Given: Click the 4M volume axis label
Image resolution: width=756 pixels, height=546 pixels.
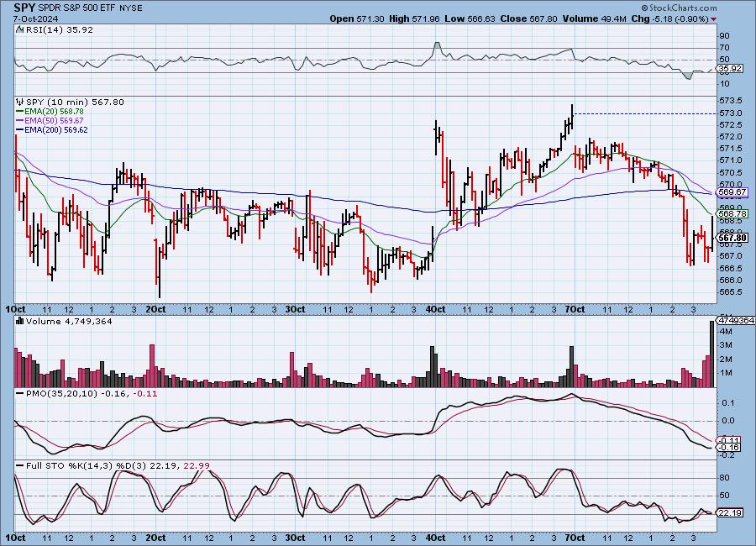Looking at the screenshot, I should (x=727, y=331).
